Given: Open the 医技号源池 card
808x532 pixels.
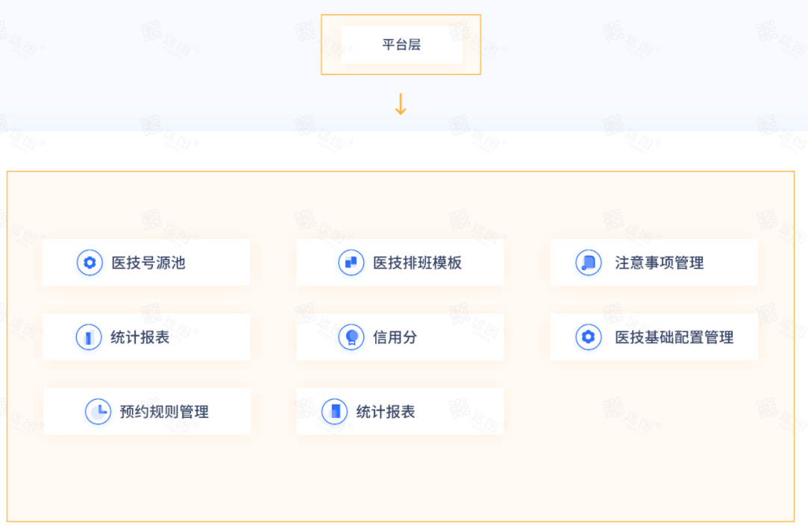Looking at the screenshot, I should coord(145,263).
